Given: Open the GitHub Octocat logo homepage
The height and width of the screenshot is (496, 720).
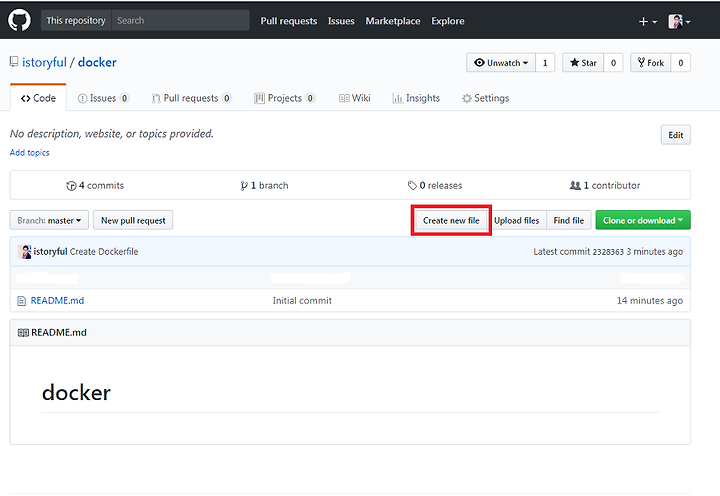Looking at the screenshot, I should pyautogui.click(x=19, y=21).
